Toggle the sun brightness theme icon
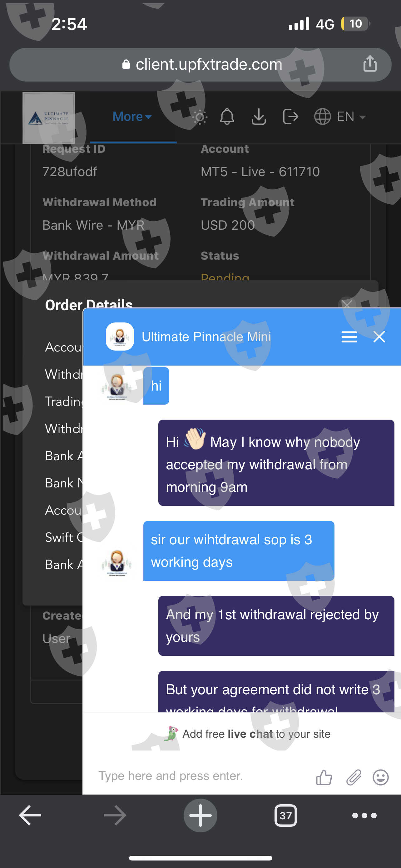Viewport: 401px width, 868px height. 200,117
